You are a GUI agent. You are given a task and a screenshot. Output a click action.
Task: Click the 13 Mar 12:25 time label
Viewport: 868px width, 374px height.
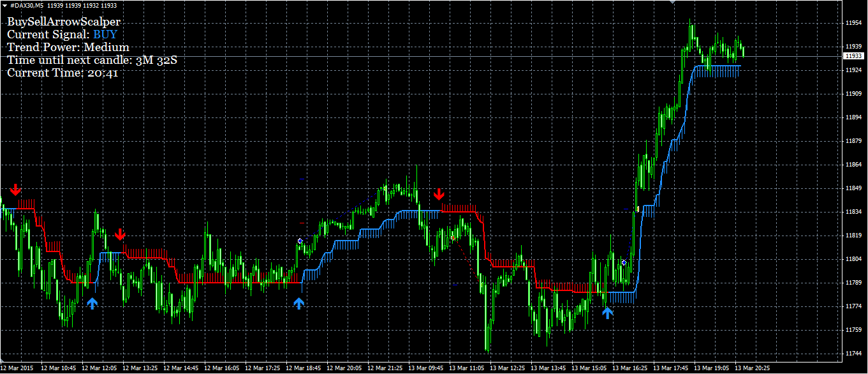pos(507,368)
